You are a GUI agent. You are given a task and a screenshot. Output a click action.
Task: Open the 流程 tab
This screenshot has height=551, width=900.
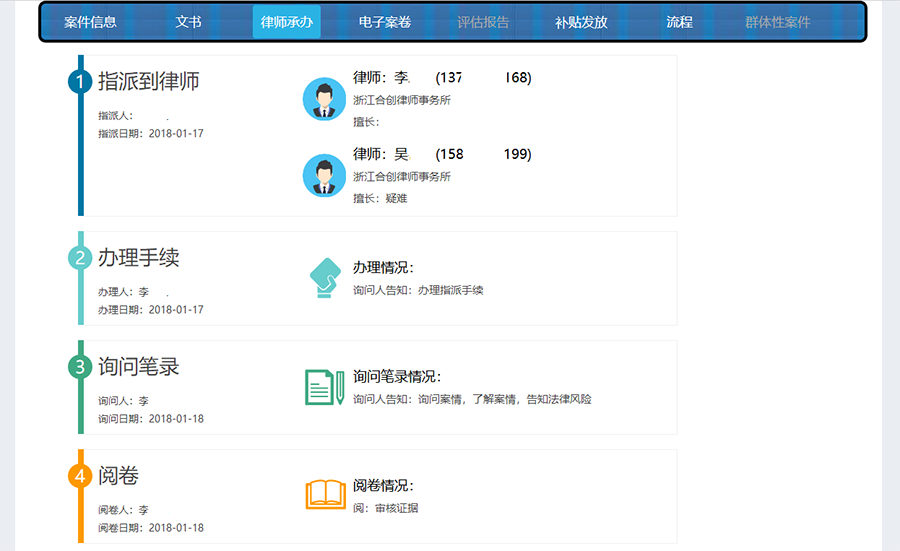[679, 22]
